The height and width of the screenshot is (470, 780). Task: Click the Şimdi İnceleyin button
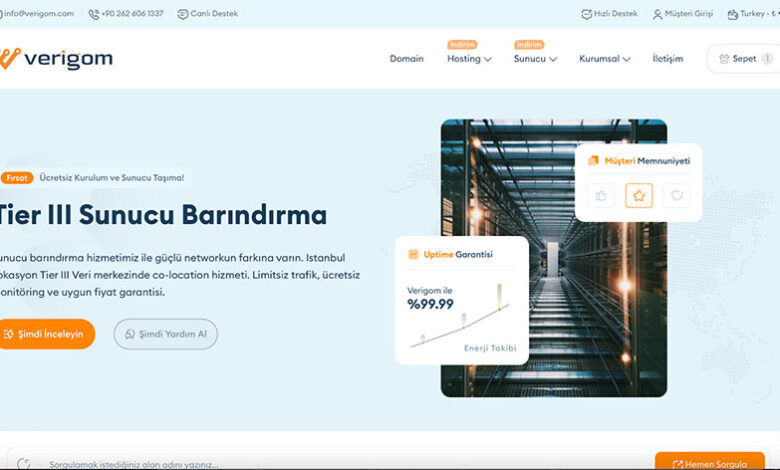tap(47, 334)
